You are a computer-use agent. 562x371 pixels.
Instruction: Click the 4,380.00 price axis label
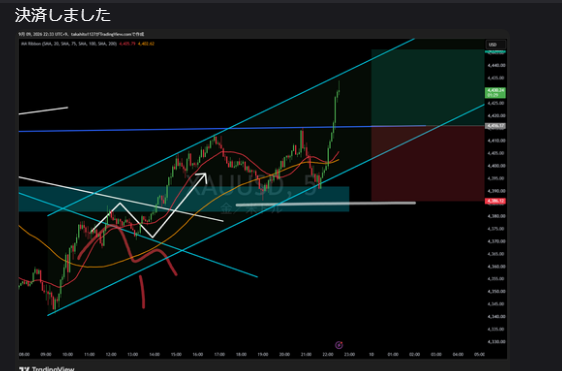coord(496,216)
